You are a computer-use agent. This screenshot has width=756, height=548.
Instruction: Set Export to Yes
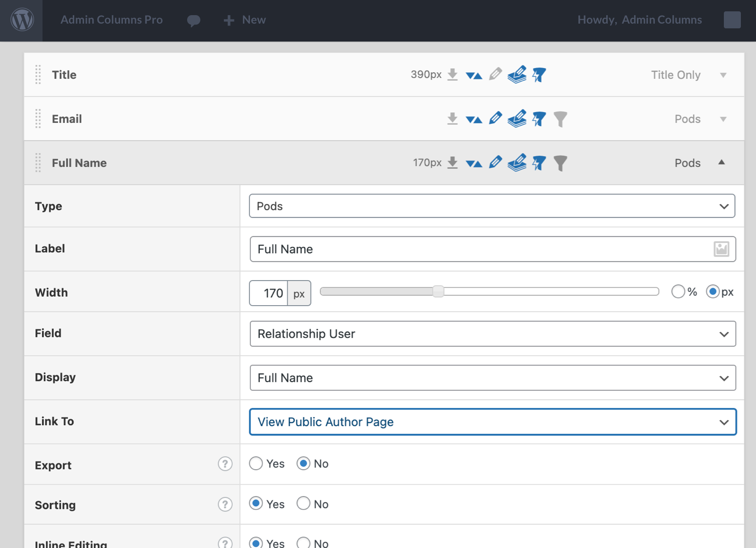[256, 463]
